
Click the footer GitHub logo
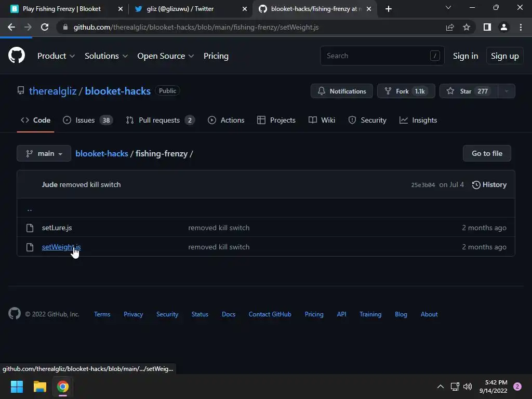tap(15, 313)
